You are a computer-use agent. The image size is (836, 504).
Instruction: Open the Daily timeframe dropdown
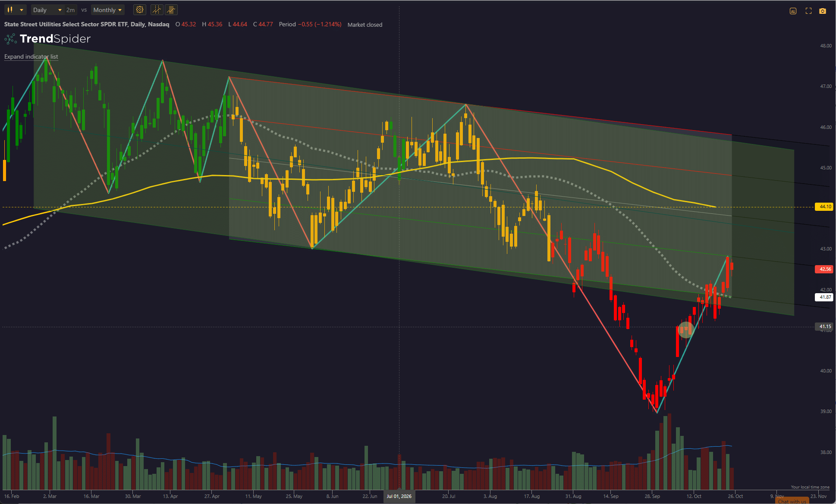[47, 10]
